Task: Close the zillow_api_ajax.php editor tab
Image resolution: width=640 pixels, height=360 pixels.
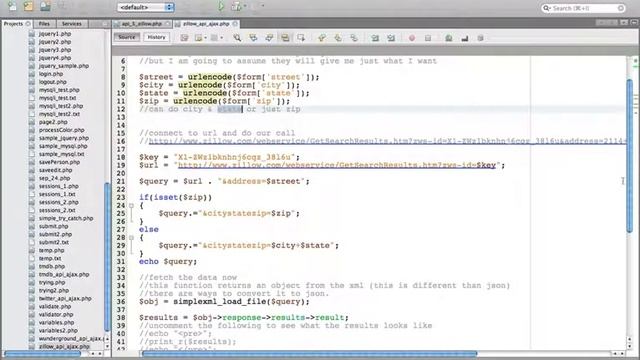Action: [x=235, y=24]
